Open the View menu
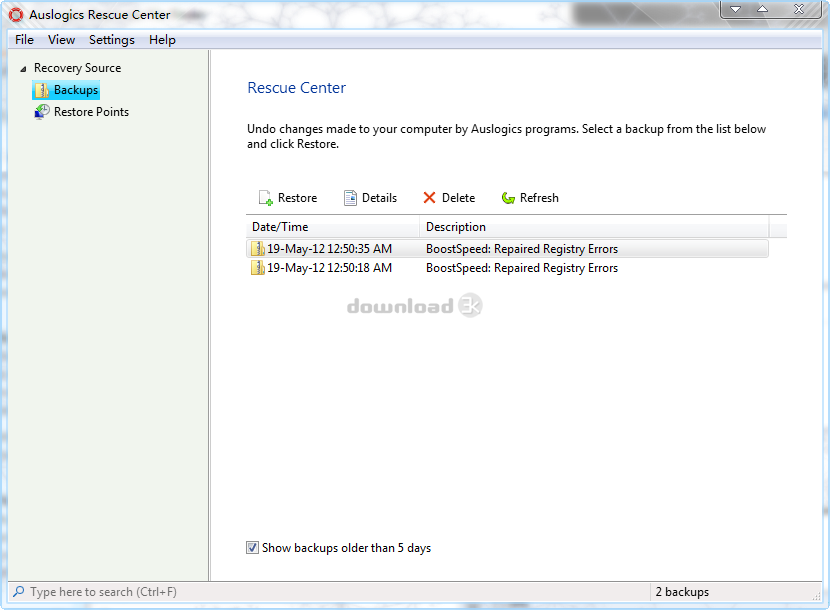The height and width of the screenshot is (610, 830). (61, 40)
